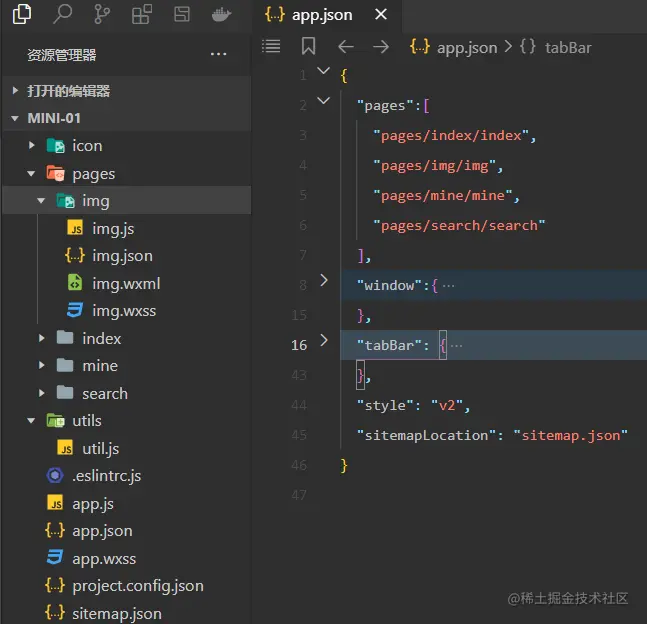The image size is (647, 624).
Task: Open the explorer more actions ellipsis
Action: pos(218,54)
